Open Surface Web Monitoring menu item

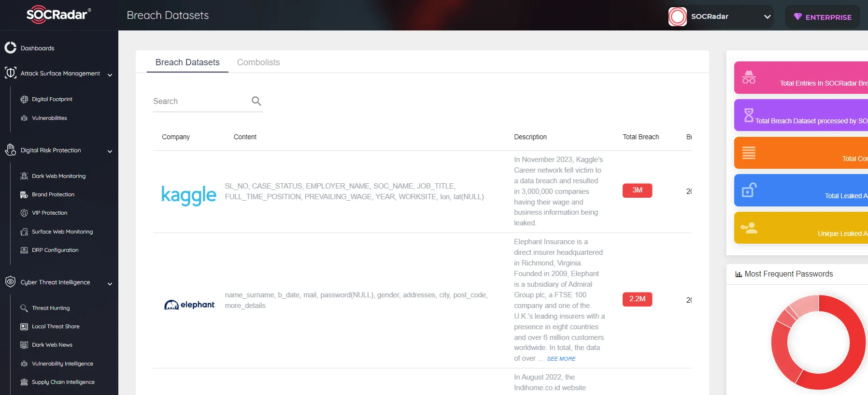[x=62, y=232]
